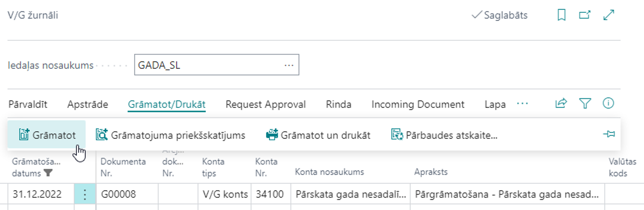Click the share icon in the action bar
Viewport: 644px width, 210px height.
point(561,103)
